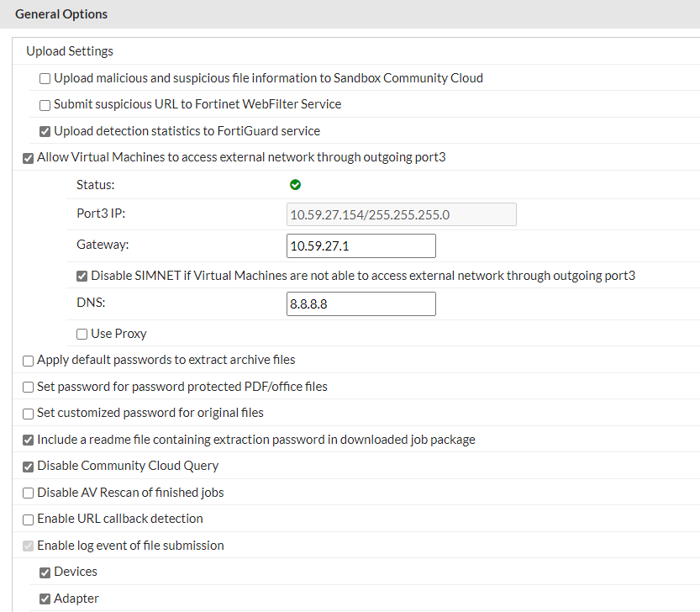Enable password for protected PDF/office files
Screen dimensions: 700x612
(x=29, y=388)
